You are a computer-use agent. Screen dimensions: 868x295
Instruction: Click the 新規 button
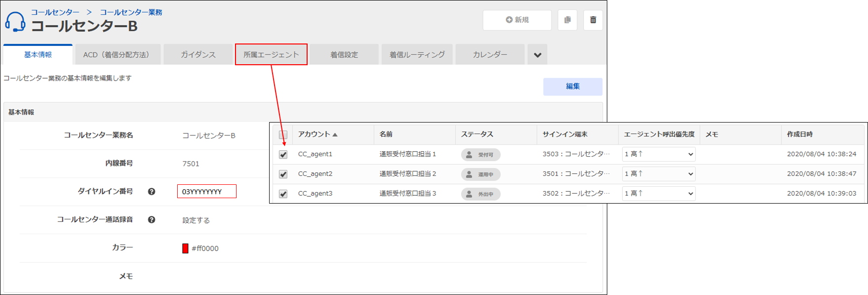[517, 20]
